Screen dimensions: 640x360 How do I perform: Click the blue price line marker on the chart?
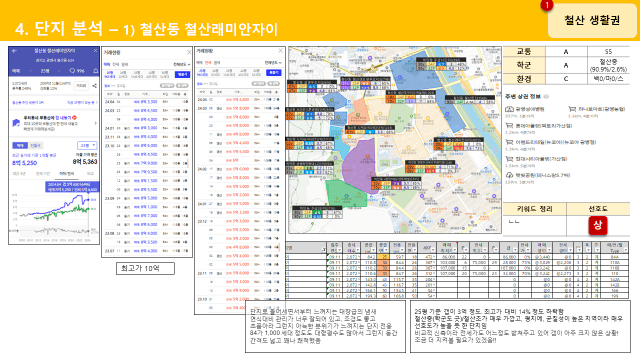tap(88, 200)
